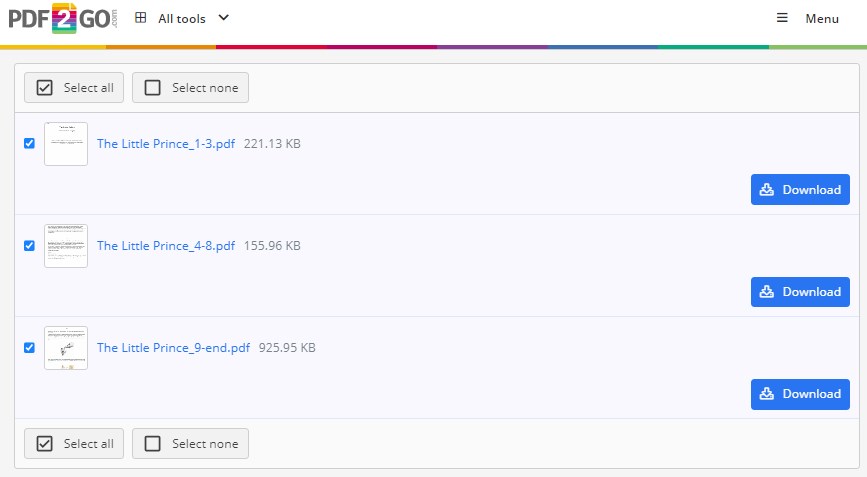Viewport: 867px width, 477px height.
Task: Uncheck The Little Prince_4-8.pdf checkbox
Action: pos(29,245)
